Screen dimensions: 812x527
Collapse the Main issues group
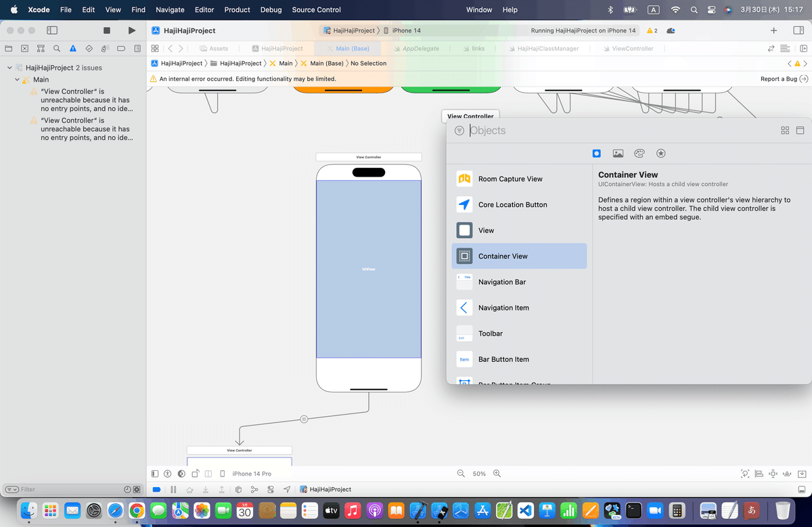18,80
